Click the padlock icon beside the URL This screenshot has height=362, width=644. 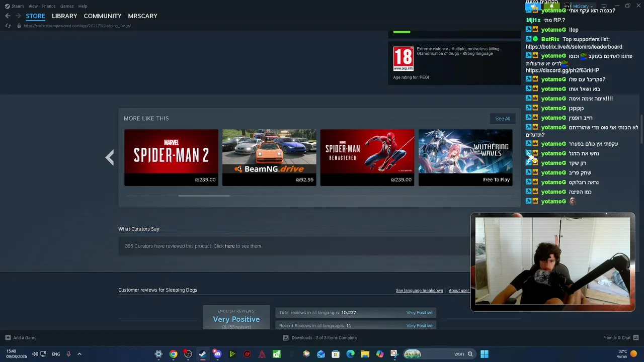click(19, 26)
